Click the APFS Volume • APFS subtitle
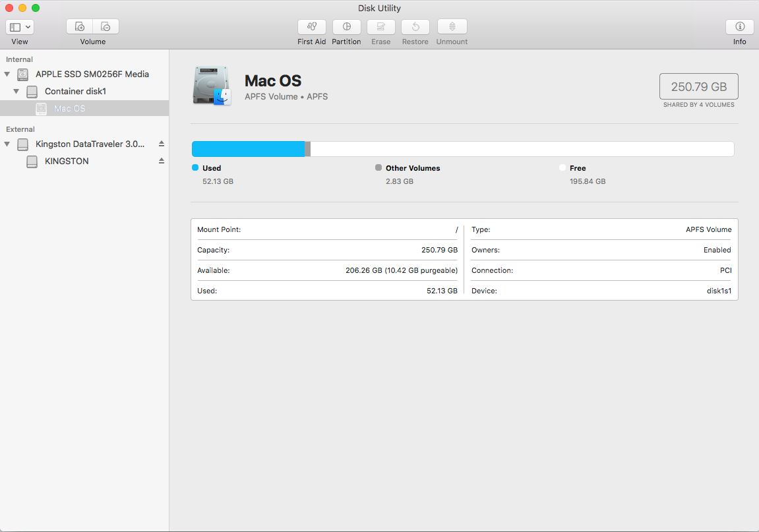The width and height of the screenshot is (759, 532). [286, 96]
